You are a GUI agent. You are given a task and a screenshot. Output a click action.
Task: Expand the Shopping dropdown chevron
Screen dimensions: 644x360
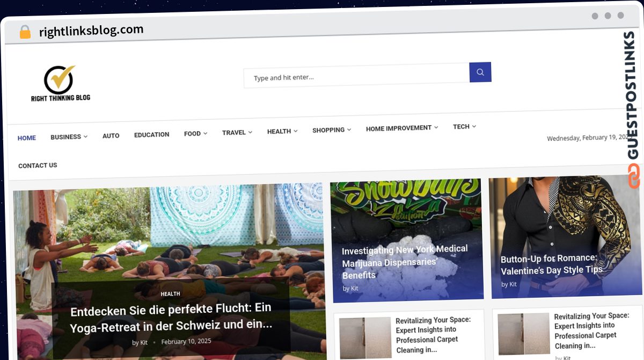click(x=349, y=129)
